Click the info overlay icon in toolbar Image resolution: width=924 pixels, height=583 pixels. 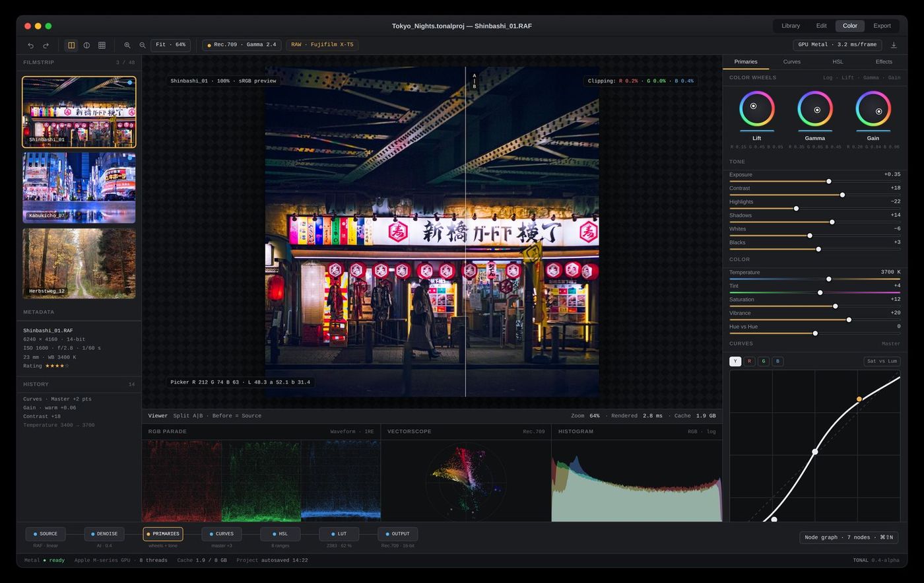[x=86, y=46]
